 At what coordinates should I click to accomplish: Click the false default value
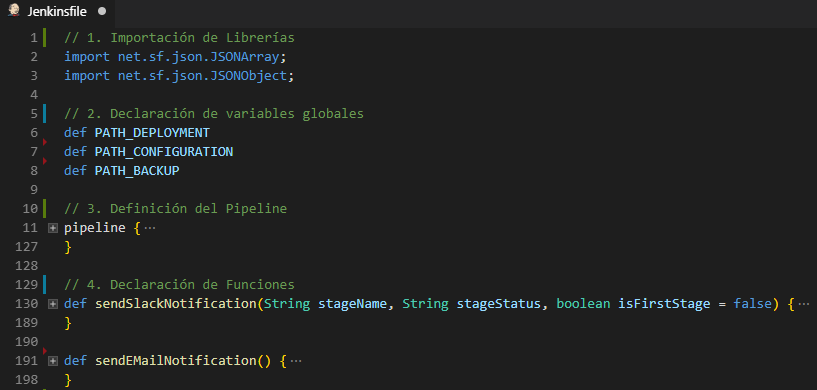coord(752,304)
